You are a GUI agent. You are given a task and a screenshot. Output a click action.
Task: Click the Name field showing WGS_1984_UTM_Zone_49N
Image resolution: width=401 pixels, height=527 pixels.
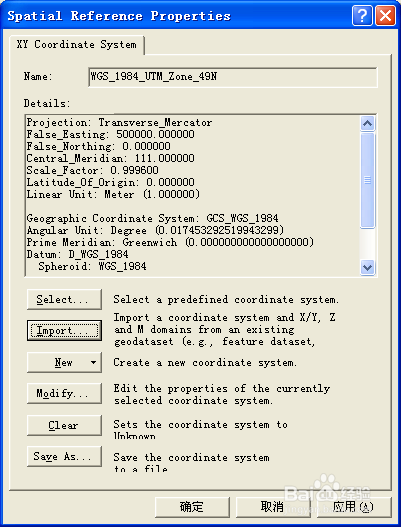pyautogui.click(x=233, y=77)
